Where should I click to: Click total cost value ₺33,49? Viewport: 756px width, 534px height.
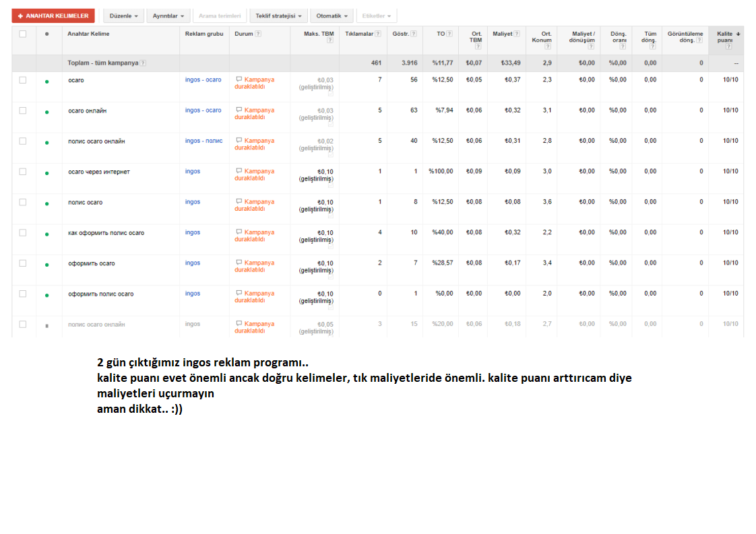[x=511, y=63]
